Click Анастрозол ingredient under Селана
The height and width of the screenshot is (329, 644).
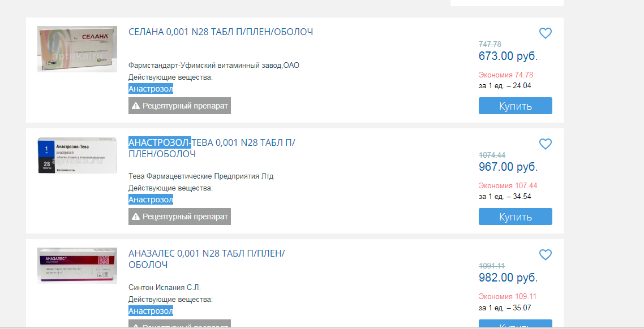tap(151, 89)
